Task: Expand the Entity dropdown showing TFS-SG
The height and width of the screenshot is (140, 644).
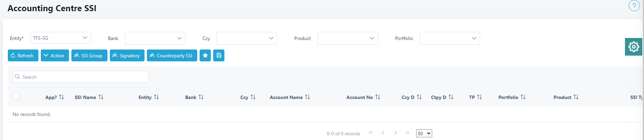Action: click(61, 38)
